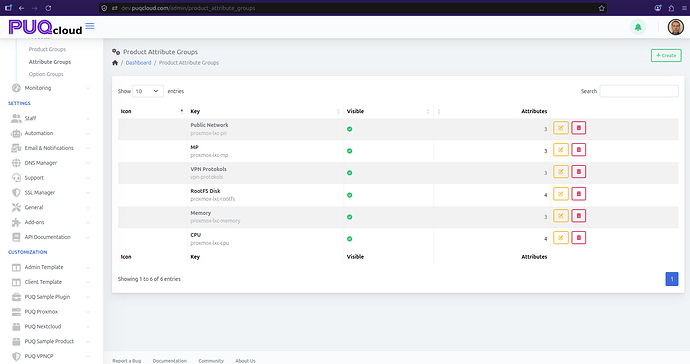Delete the MP attribute group
690x364 pixels.
click(x=579, y=150)
